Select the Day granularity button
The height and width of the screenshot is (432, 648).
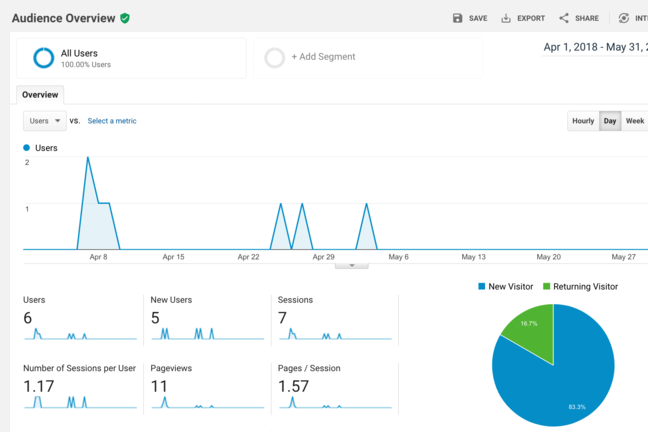click(x=610, y=121)
